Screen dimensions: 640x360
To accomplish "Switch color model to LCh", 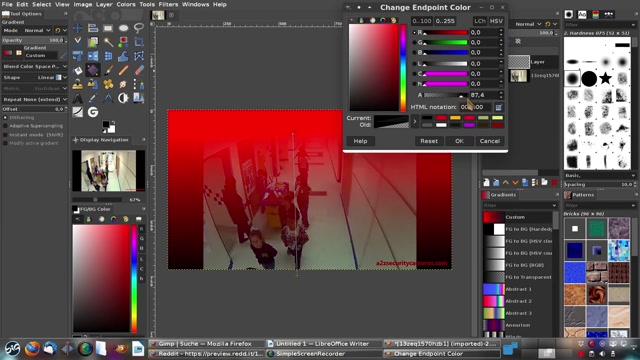I will 480,21.
